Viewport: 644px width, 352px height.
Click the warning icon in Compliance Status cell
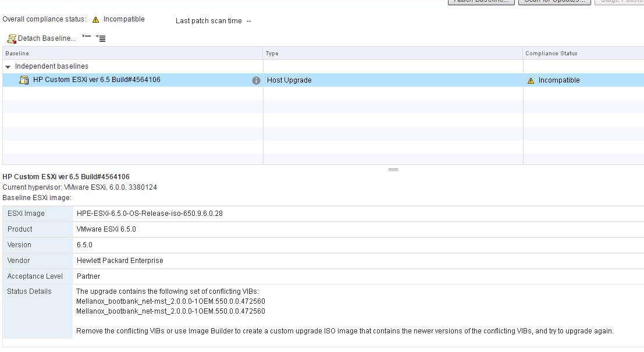click(531, 81)
